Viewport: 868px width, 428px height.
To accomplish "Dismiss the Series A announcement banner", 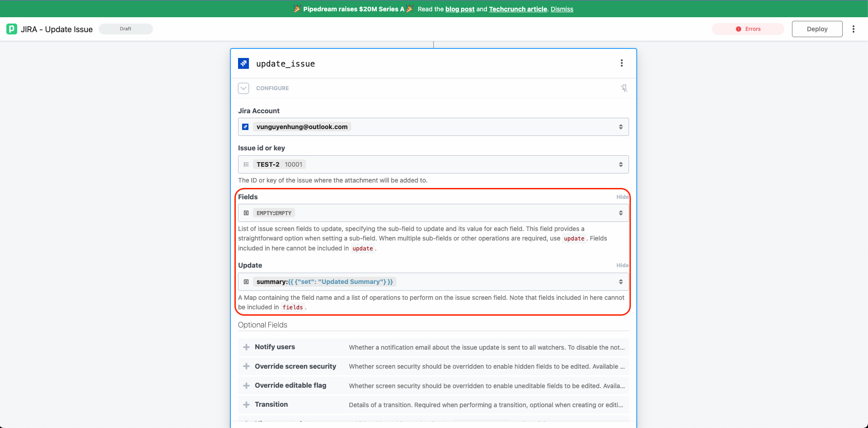I will tap(562, 9).
